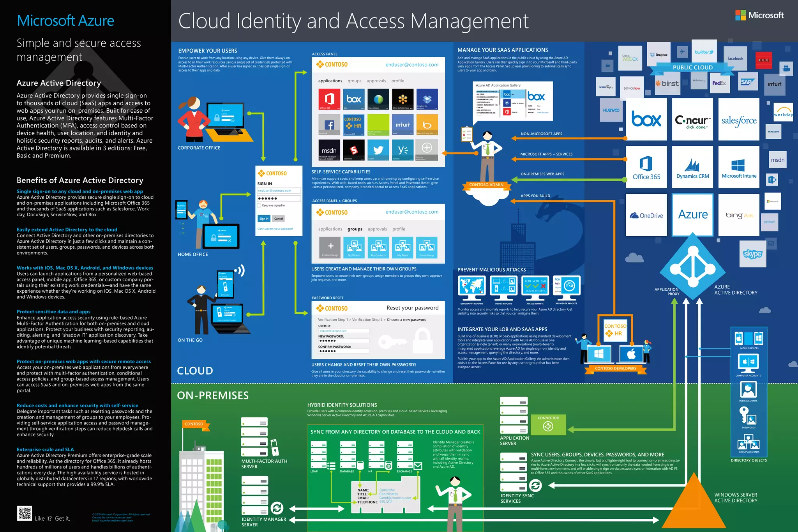Launch the Twitter app tile
The width and height of the screenshot is (798, 532).
coord(378,150)
